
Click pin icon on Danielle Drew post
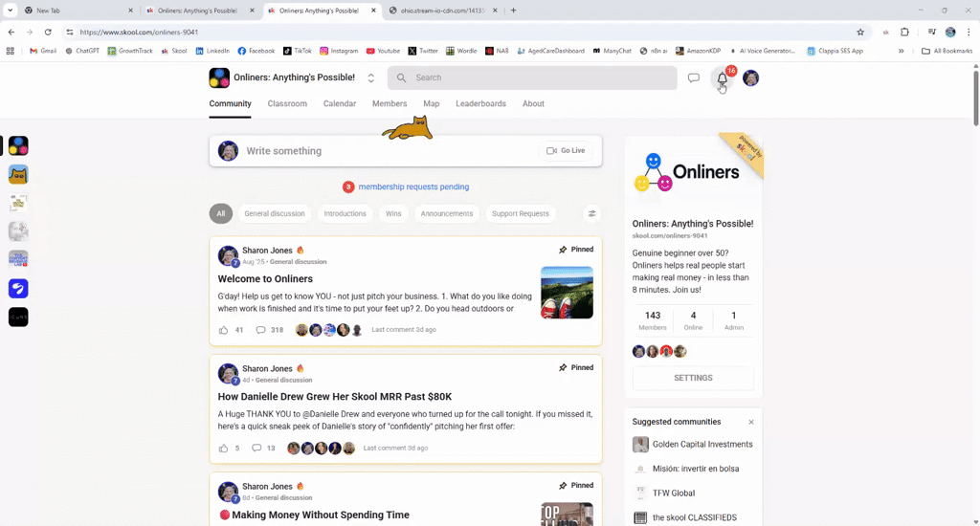[563, 367]
